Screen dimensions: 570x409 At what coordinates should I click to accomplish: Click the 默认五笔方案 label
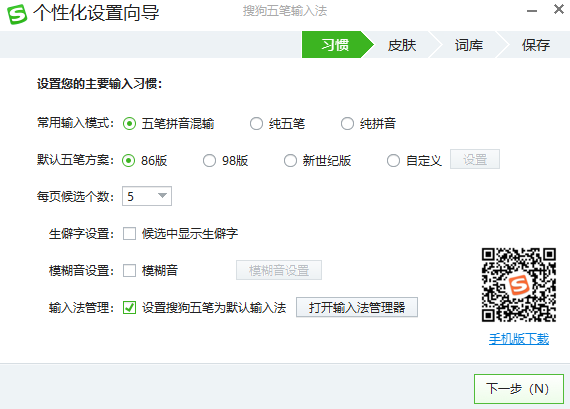point(76,160)
